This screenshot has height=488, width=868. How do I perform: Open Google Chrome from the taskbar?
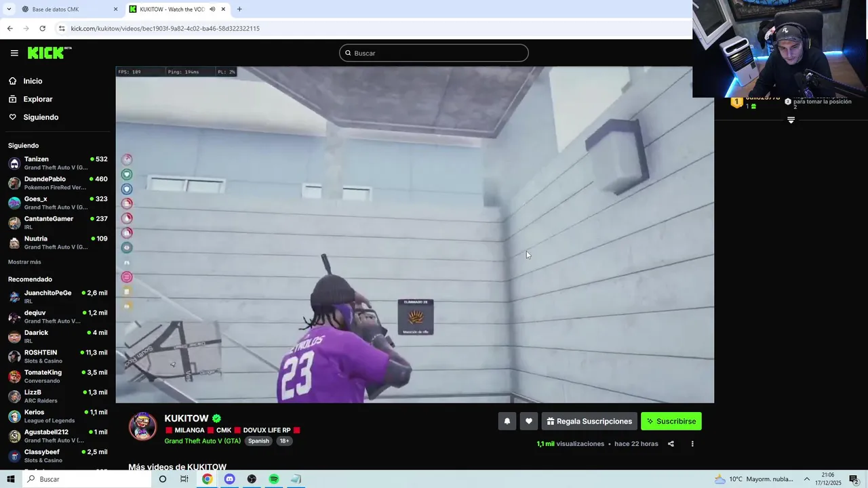click(x=207, y=479)
